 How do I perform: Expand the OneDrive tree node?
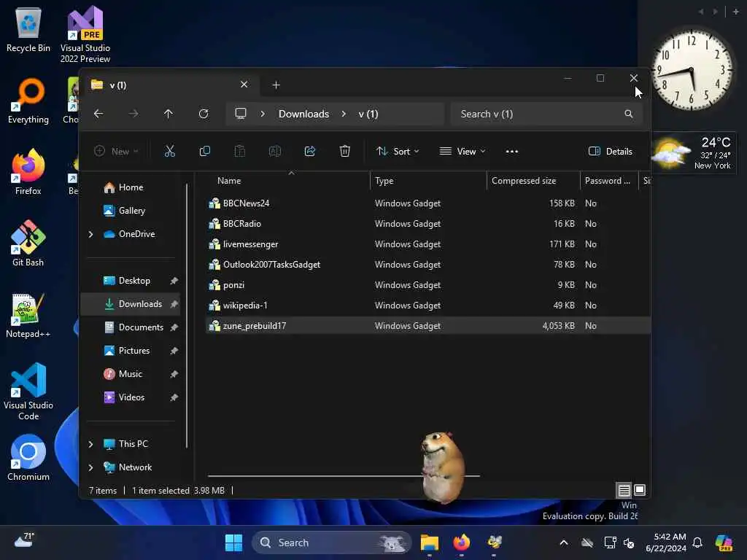pyautogui.click(x=90, y=234)
